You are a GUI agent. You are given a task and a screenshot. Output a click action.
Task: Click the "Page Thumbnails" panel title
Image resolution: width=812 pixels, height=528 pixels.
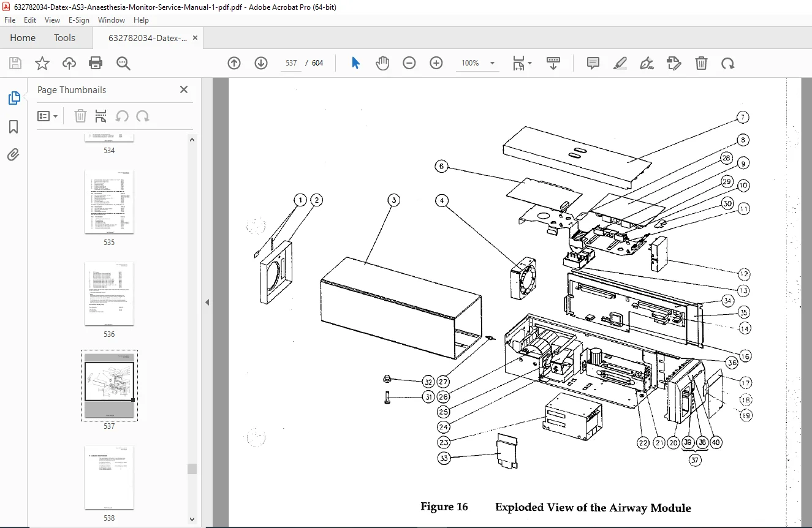tap(72, 89)
